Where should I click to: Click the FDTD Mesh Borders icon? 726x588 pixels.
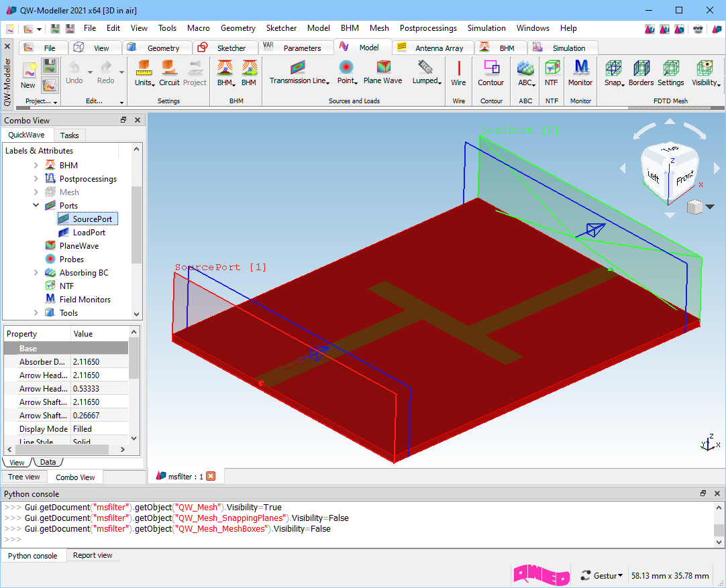click(x=641, y=68)
